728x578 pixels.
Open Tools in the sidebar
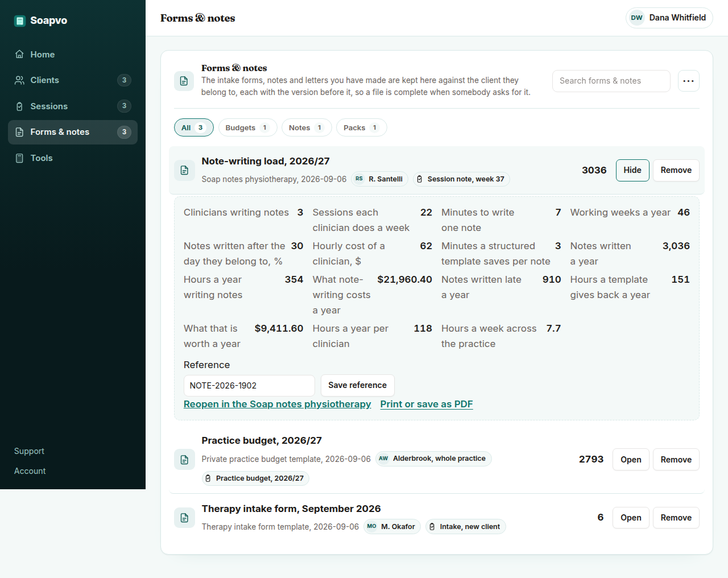click(x=73, y=158)
